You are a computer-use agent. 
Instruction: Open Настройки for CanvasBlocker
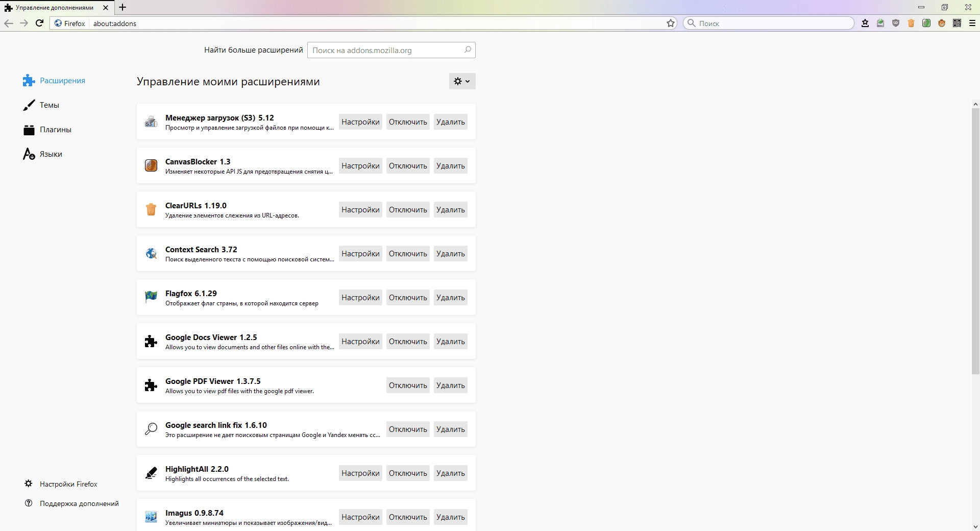(360, 165)
